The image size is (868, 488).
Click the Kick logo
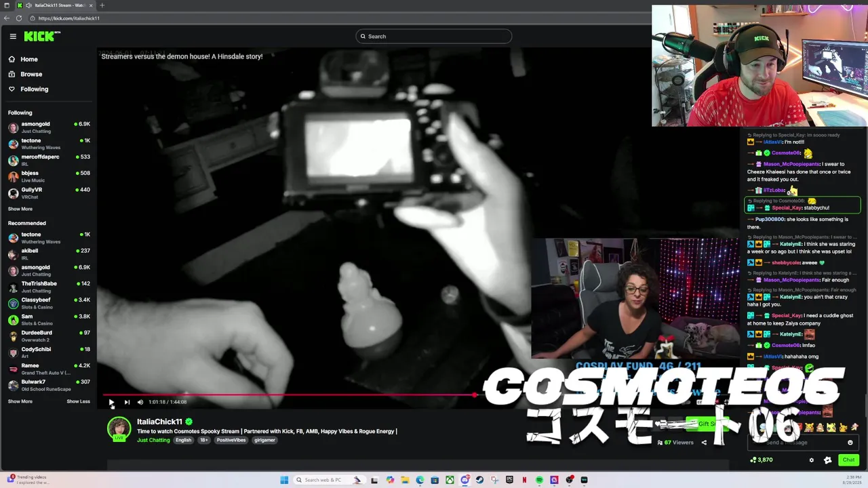click(x=42, y=36)
